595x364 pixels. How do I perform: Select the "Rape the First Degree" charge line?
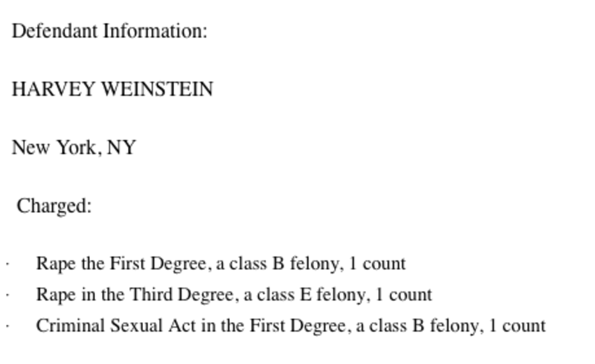point(221,264)
